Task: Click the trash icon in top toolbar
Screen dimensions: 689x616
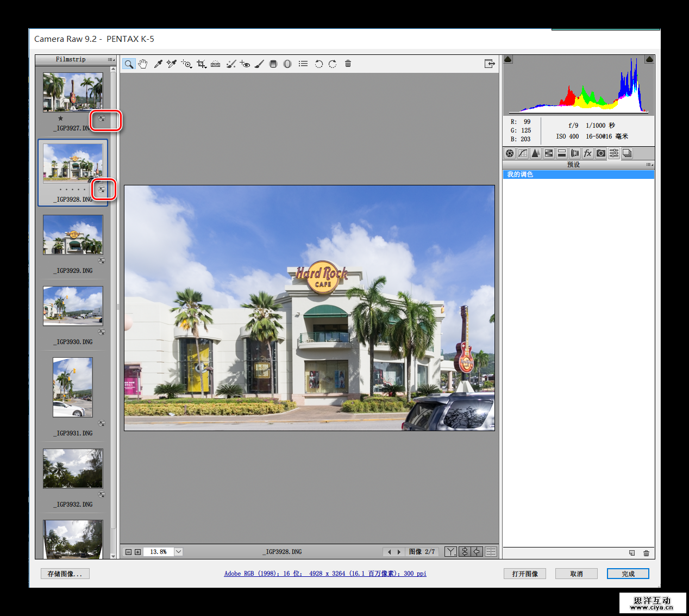Action: click(348, 64)
